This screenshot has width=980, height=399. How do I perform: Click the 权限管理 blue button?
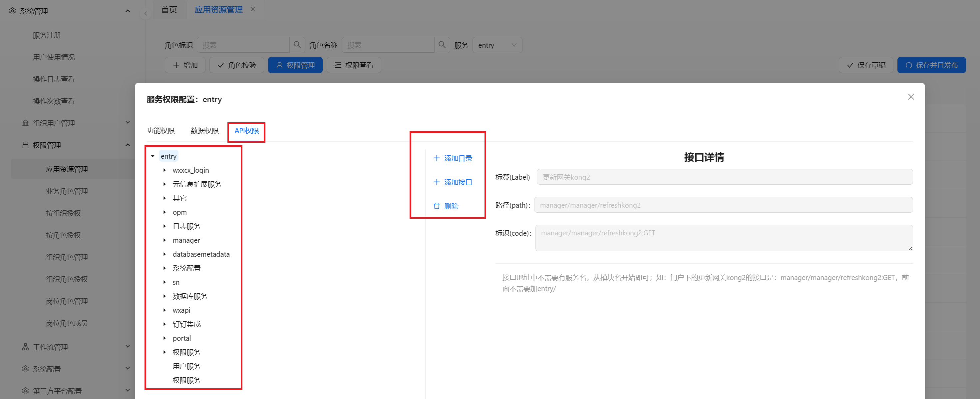(295, 65)
